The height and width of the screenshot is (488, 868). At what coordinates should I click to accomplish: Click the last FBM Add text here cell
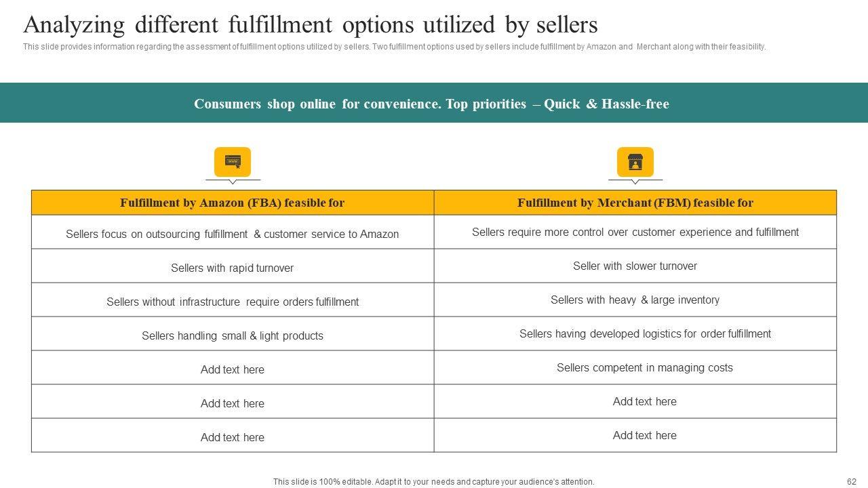(644, 435)
